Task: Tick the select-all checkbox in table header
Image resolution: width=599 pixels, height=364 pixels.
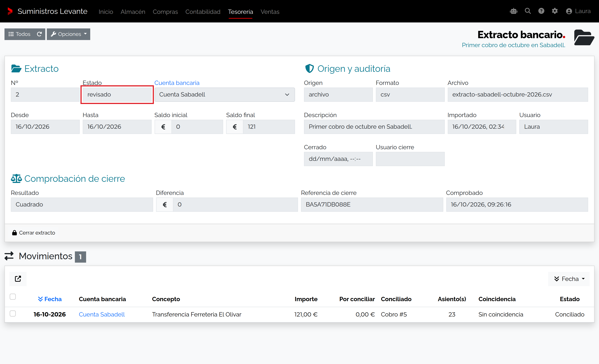Action: [x=13, y=297]
